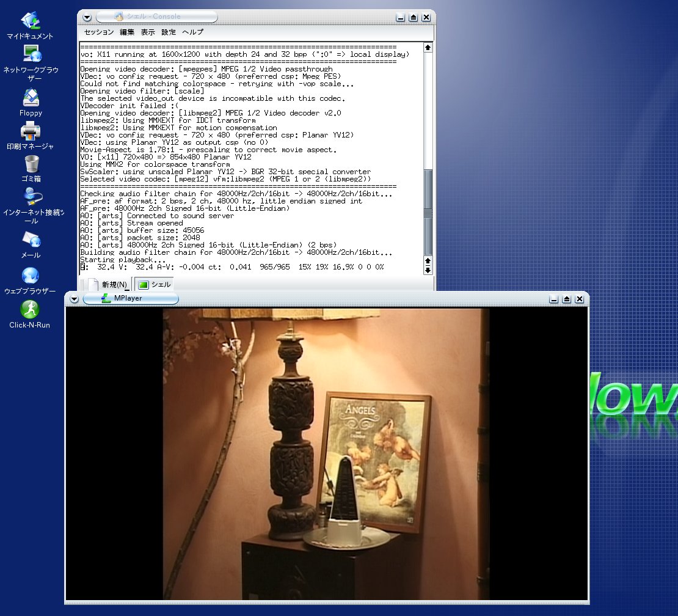Close the MPlayer window

(580, 299)
